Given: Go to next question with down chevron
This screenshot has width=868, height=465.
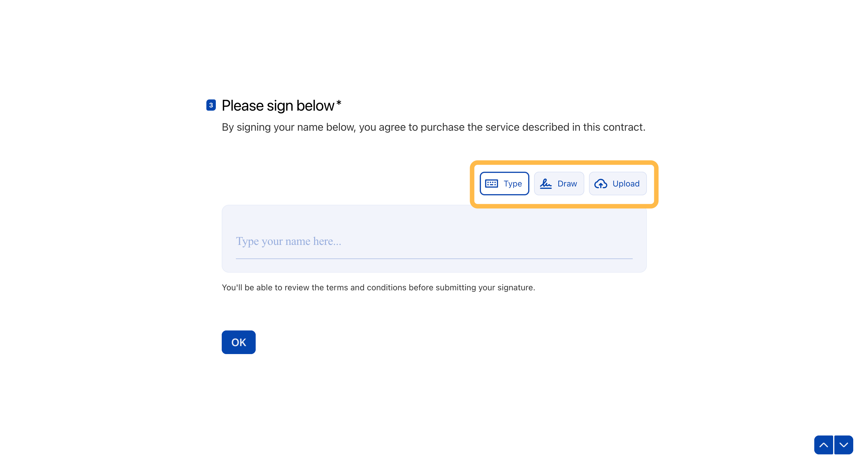Looking at the screenshot, I should pos(843,445).
